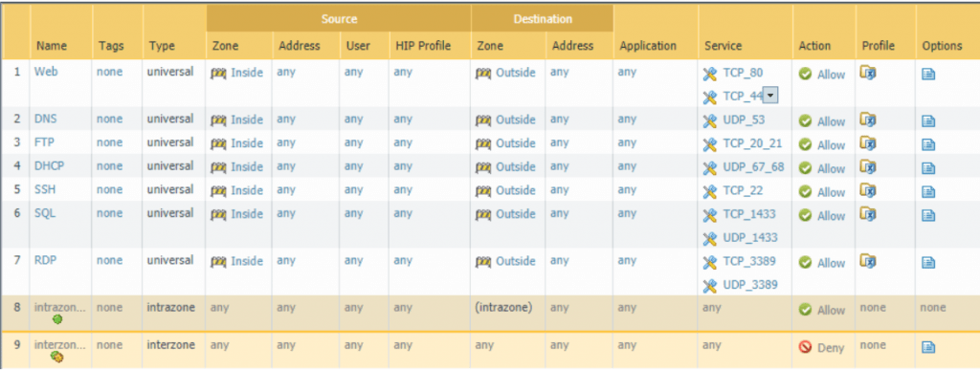Viewport: 980px width, 370px height.
Task: Expand the dropdown arrow beside TCP_44 service
Action: point(770,96)
